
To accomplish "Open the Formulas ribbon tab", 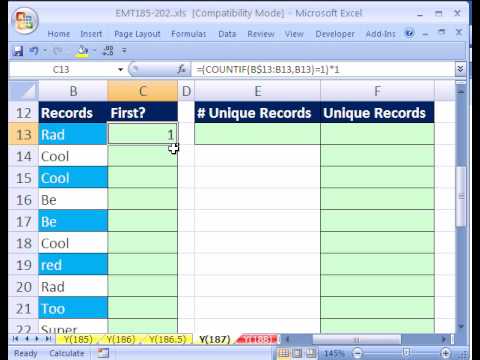I will (x=189, y=34).
